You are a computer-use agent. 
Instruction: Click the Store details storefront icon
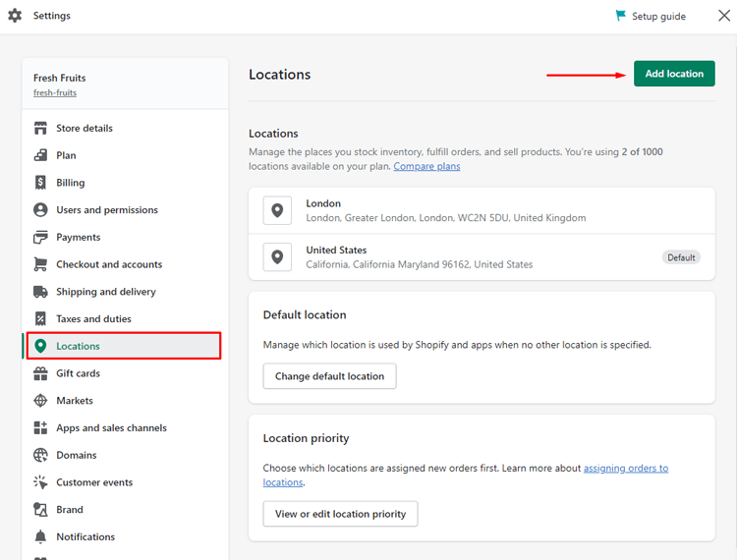coord(40,128)
